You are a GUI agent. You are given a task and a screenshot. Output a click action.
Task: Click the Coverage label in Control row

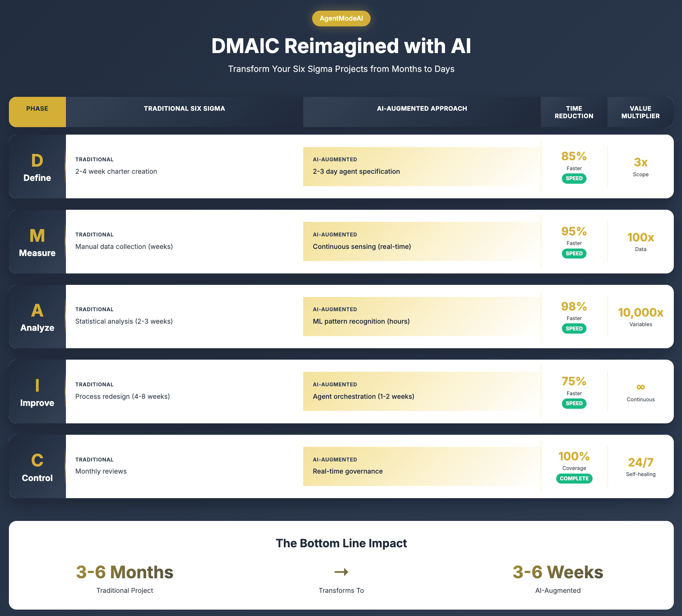coord(574,468)
